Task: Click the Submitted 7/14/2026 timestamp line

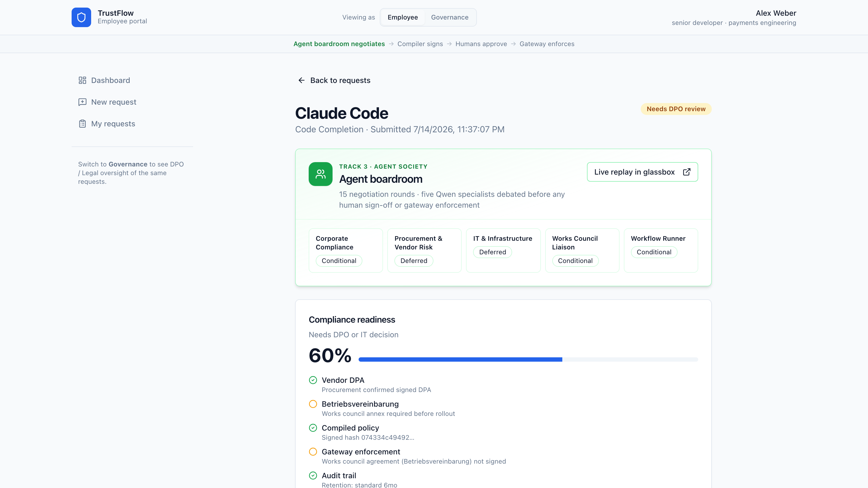Action: click(400, 129)
